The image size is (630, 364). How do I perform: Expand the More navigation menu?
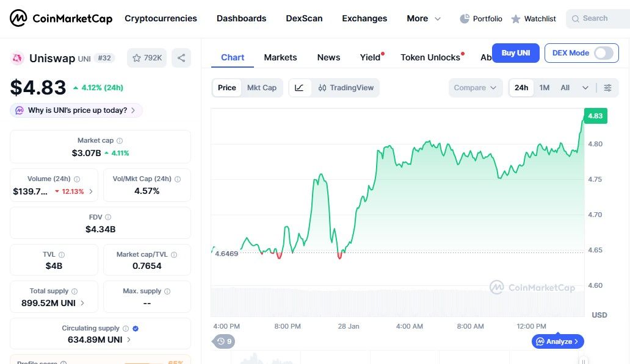coord(422,18)
